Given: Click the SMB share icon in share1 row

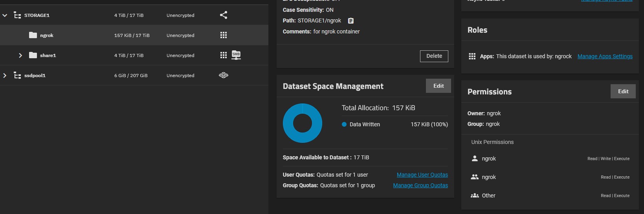Looking at the screenshot, I should pyautogui.click(x=236, y=55).
